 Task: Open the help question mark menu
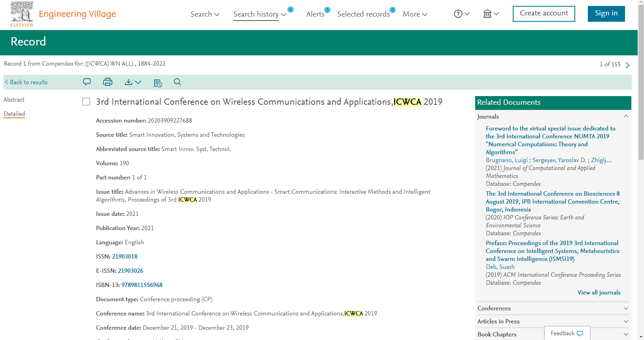[462, 14]
